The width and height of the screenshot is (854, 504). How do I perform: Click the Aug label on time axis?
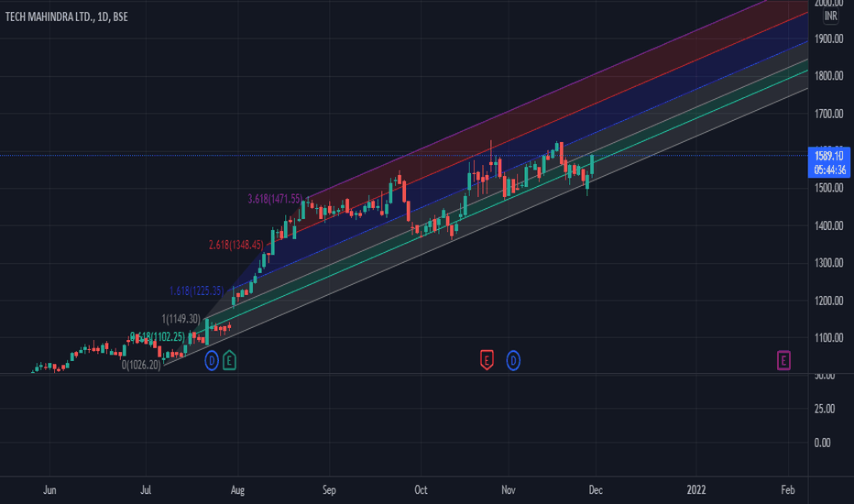pos(237,490)
